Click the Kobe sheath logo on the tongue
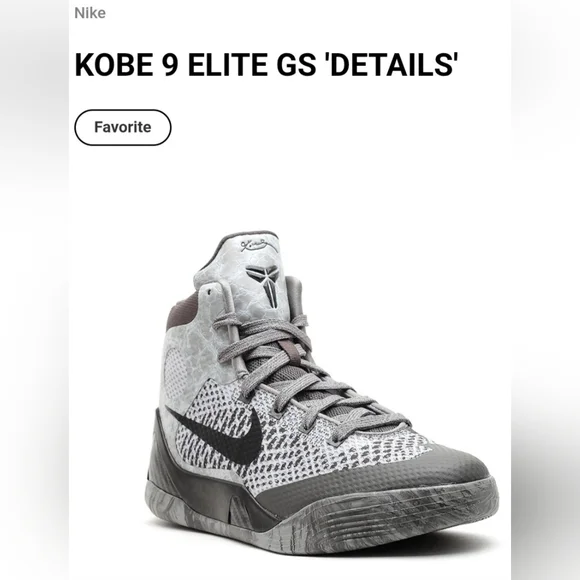This screenshot has width=580, height=580. pos(267,285)
